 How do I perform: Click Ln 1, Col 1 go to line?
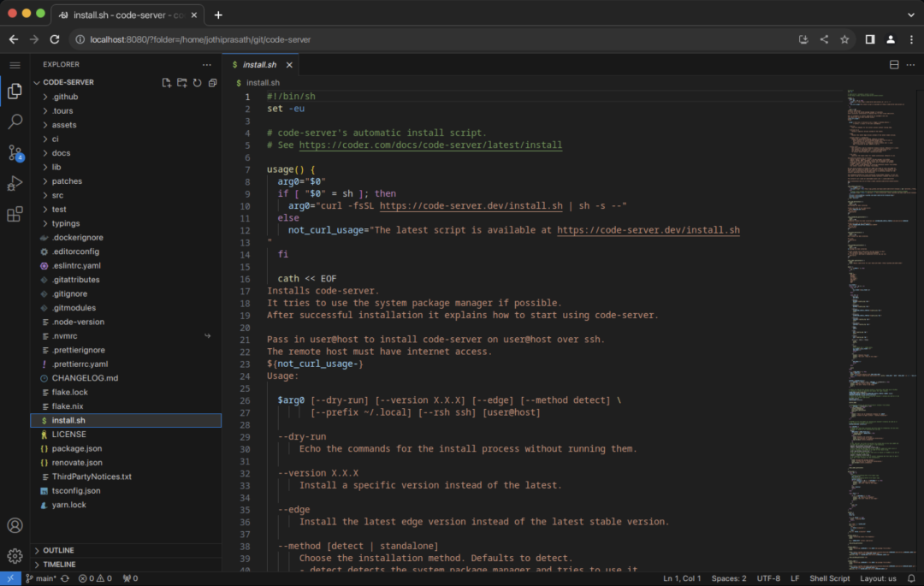(682, 578)
